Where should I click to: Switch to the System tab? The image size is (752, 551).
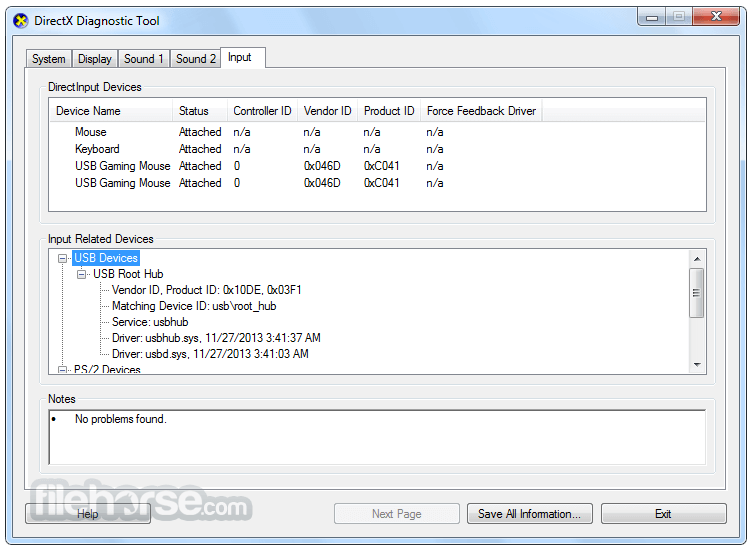48,59
